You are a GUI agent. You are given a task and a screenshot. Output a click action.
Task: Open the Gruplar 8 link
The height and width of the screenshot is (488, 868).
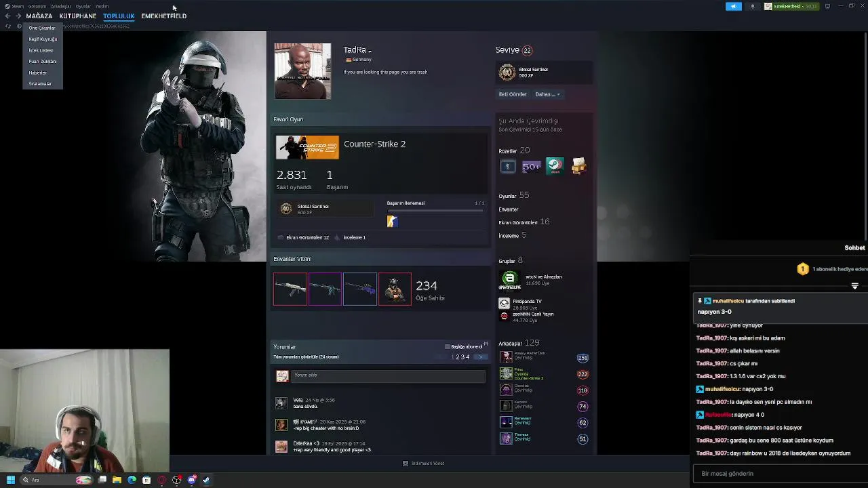511,260
